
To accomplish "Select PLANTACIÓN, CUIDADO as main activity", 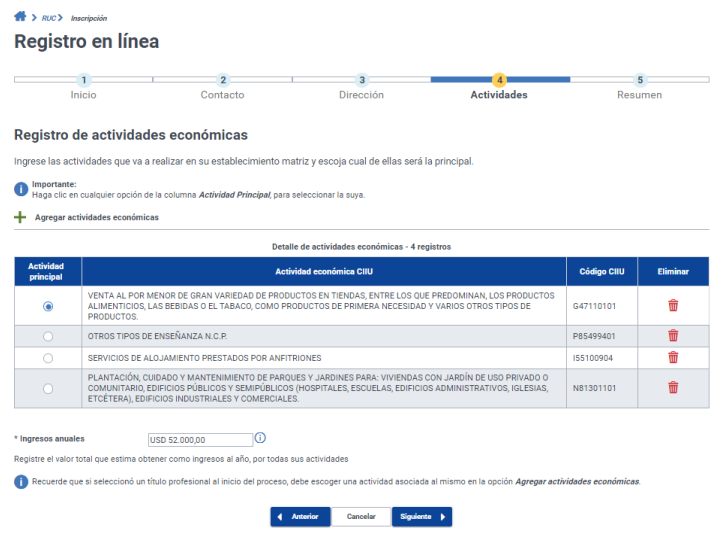I will (48, 389).
